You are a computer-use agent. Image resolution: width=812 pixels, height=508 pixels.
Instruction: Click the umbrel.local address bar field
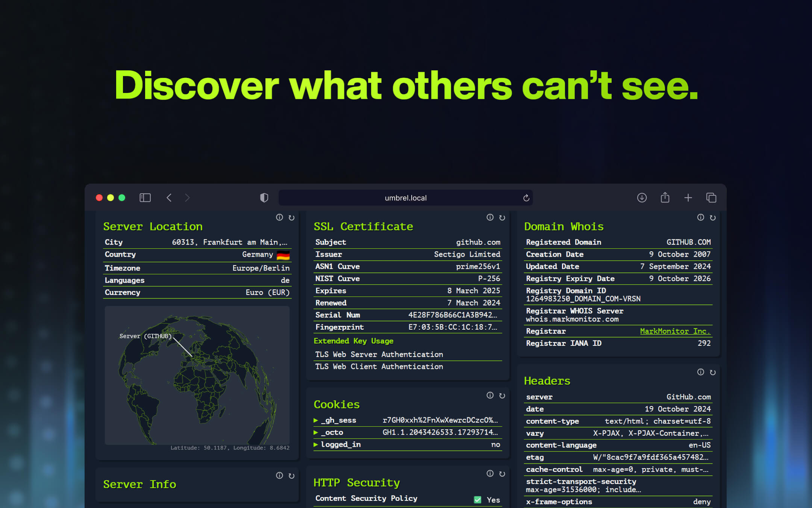[405, 198]
